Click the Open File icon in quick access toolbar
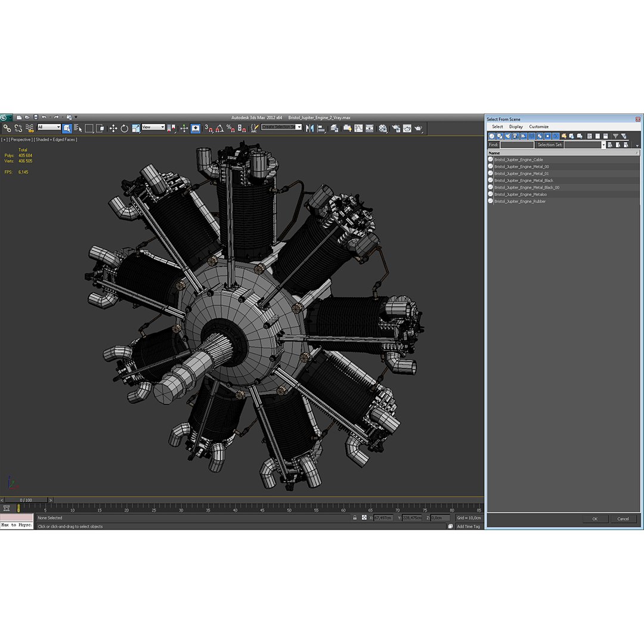This screenshot has height=644, width=644. (x=27, y=117)
